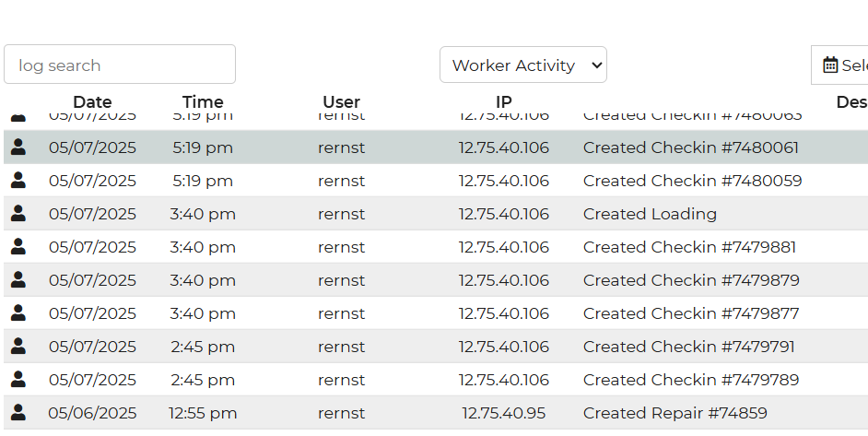Screen dimensions: 868x436
Task: Click calendar icon on date select button
Action: (x=830, y=65)
